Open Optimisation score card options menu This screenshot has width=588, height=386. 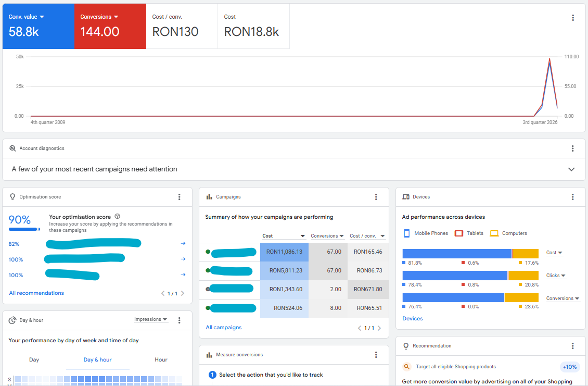coord(179,197)
